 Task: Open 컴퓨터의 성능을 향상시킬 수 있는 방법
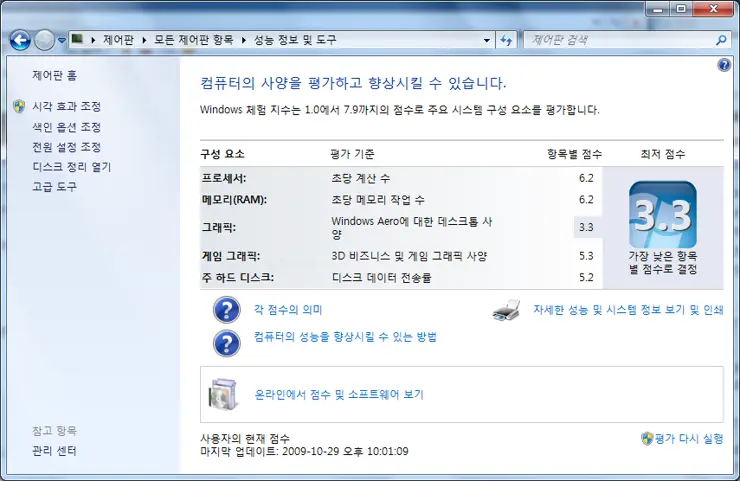tap(345, 337)
